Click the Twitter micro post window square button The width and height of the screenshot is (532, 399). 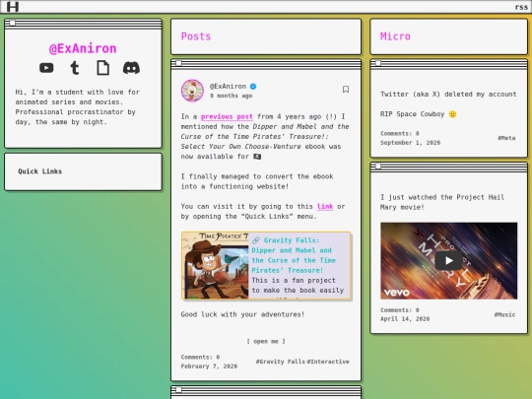(378, 63)
